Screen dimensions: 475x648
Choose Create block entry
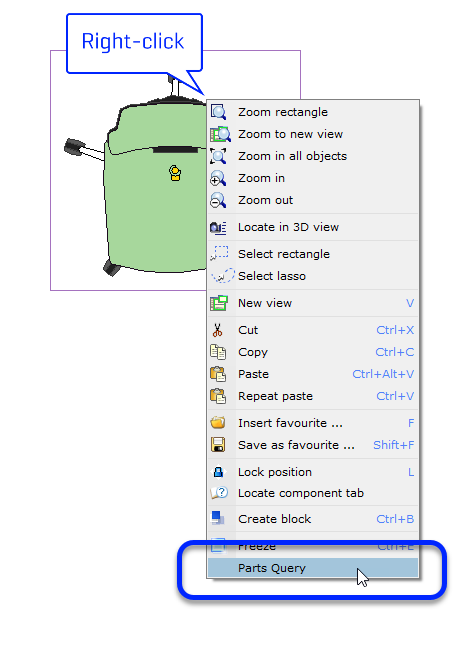tap(313, 519)
